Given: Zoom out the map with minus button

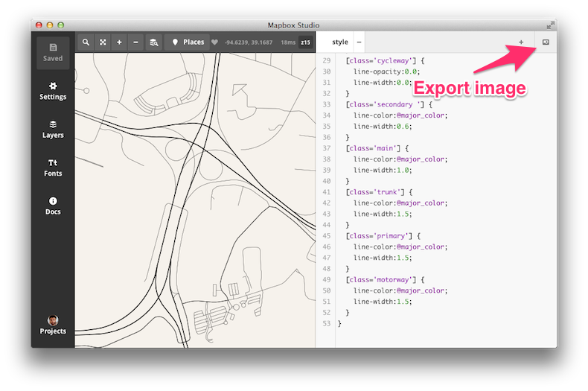Looking at the screenshot, I should tap(135, 42).
